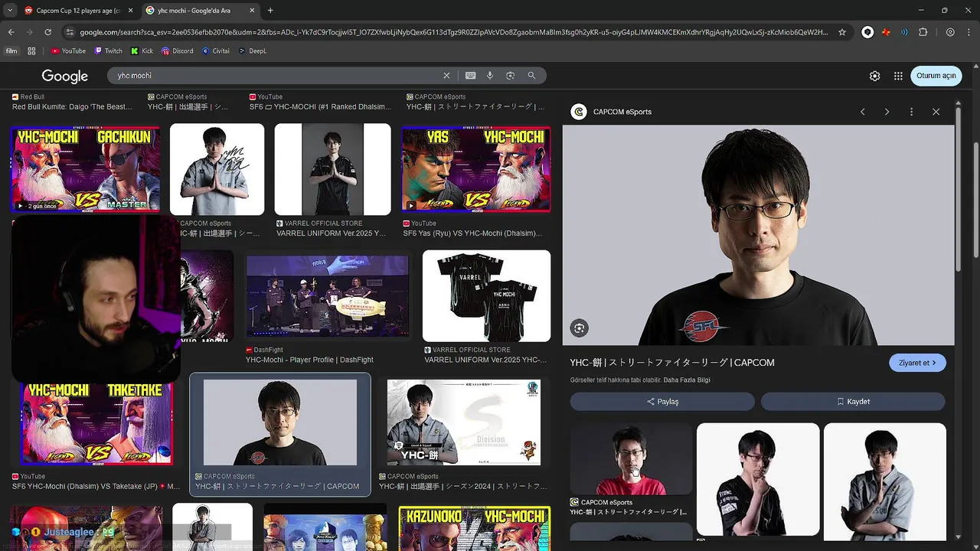
Task: Open YHC-MOCHI vs GACHIKUN video thumbnail
Action: click(x=85, y=169)
